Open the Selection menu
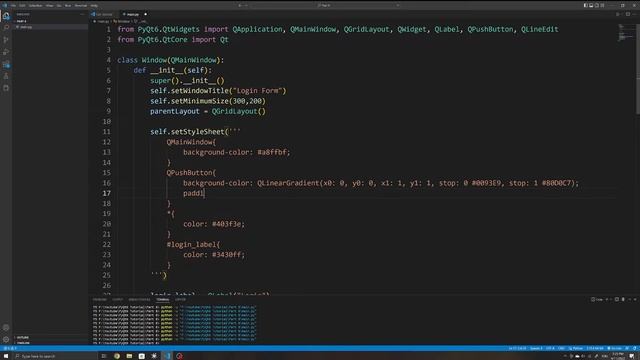 pyautogui.click(x=36, y=5)
